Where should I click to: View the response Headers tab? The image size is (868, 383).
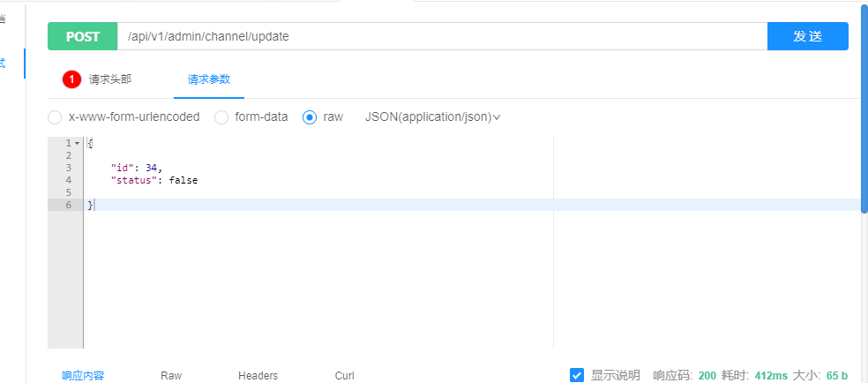258,375
